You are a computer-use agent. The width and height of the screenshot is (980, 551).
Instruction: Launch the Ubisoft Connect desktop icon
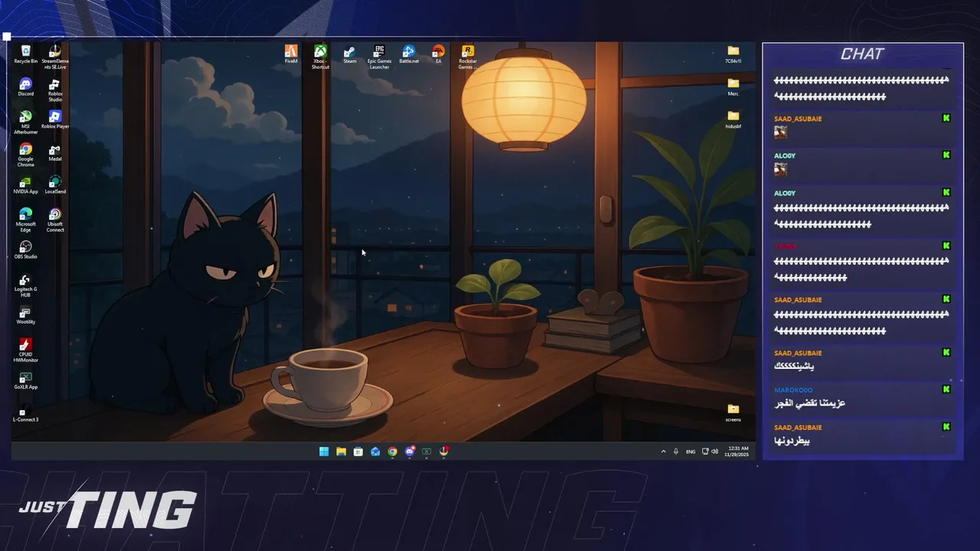[55, 220]
